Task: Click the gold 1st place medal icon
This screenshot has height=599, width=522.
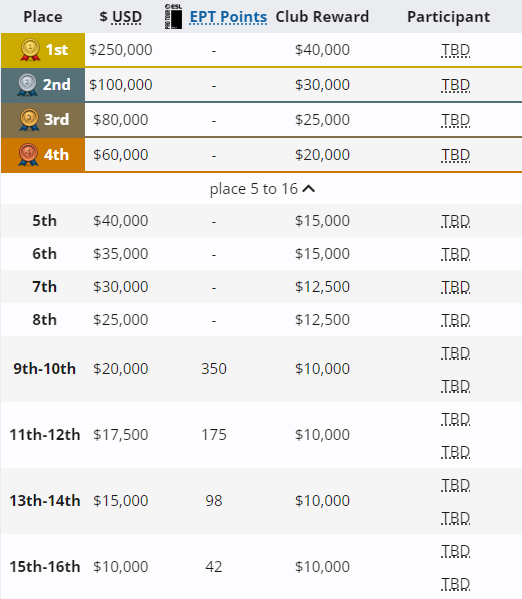Action: tap(30, 50)
